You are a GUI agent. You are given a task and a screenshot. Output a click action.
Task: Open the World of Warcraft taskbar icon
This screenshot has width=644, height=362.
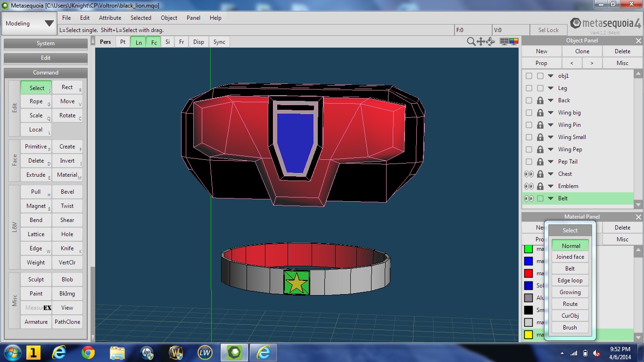coord(176,352)
